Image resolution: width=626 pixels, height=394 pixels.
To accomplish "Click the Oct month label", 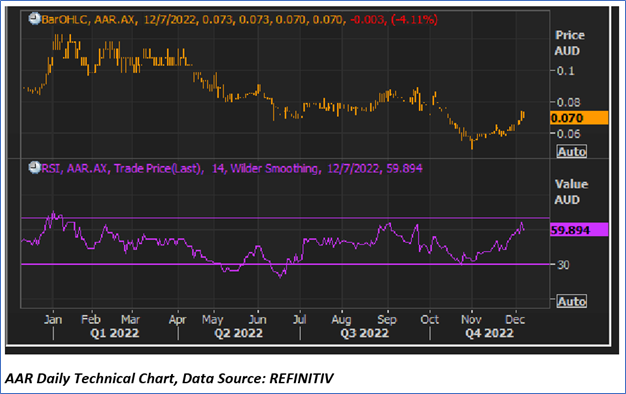I will click(430, 319).
